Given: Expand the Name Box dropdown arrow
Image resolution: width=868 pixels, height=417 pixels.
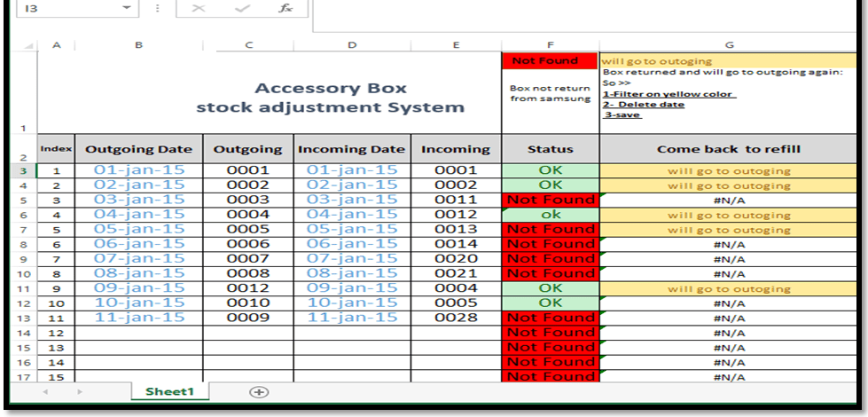Looking at the screenshot, I should pos(127,8).
